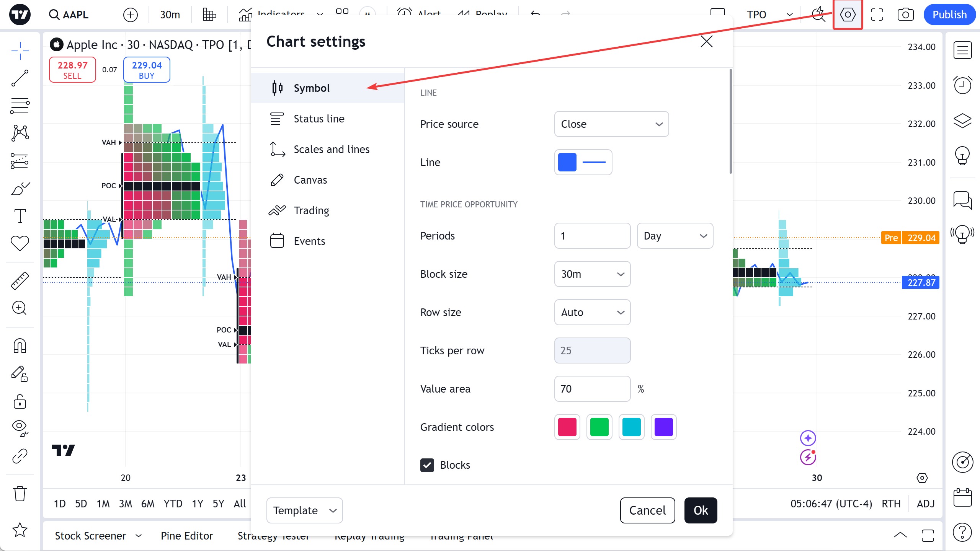
Task: Toggle the RTH session button
Action: pos(891,504)
